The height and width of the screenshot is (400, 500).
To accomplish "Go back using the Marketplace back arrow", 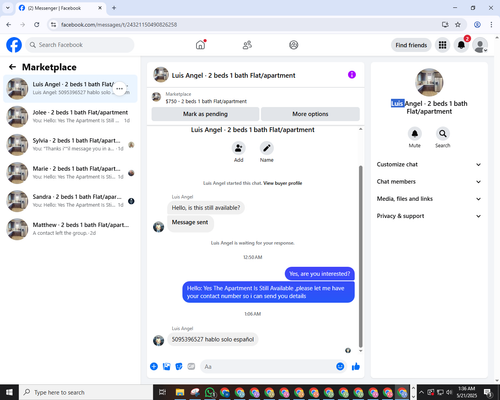I will coord(12,67).
